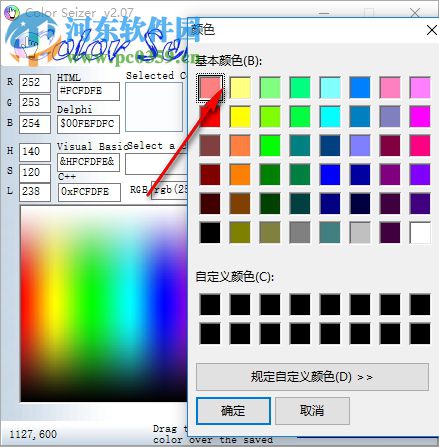
Task: Choose the brown swatch in fifth row
Action: pos(240,204)
